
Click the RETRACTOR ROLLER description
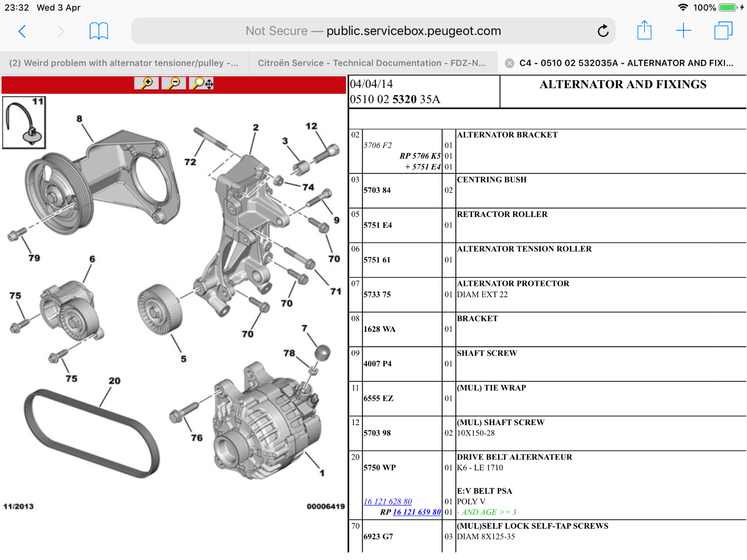502,214
